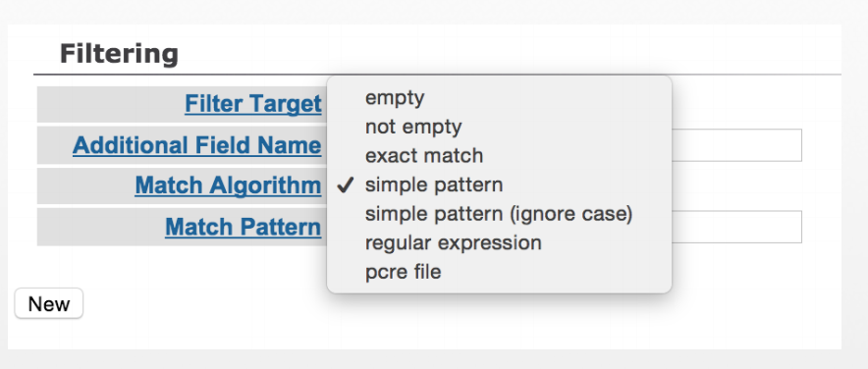Focus the Additional Field Name text box
The width and height of the screenshot is (868, 369).
click(736, 145)
